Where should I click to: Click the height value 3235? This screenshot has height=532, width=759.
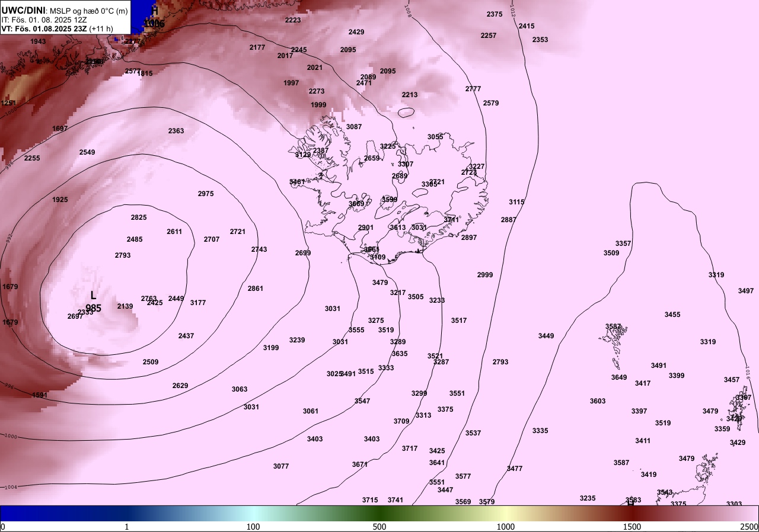(x=588, y=498)
